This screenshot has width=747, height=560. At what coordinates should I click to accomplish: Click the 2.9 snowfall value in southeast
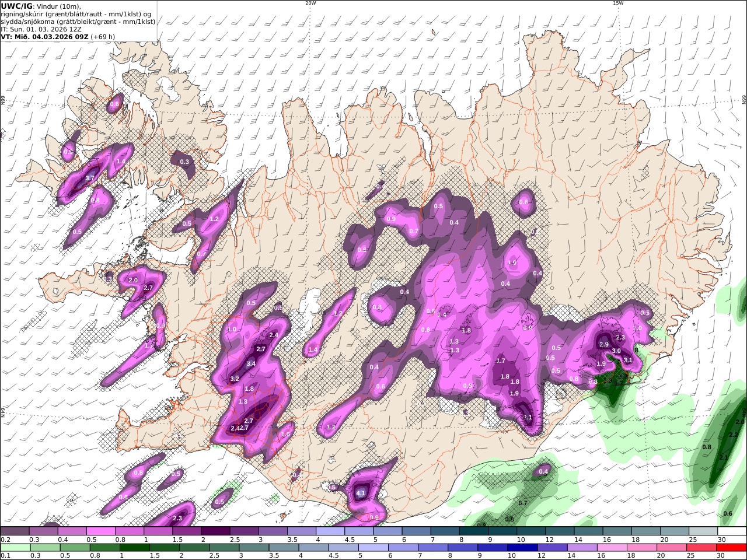[604, 345]
